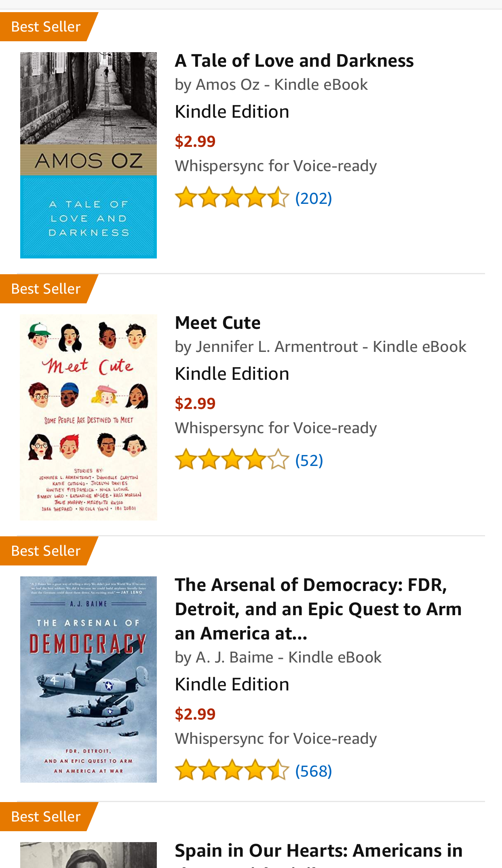The width and height of the screenshot is (502, 868).
Task: Open the 202 customer reviews
Action: click(x=314, y=198)
